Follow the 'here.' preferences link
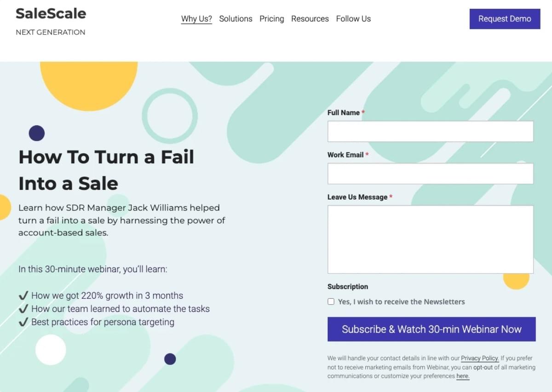The width and height of the screenshot is (552, 392). 463,376
